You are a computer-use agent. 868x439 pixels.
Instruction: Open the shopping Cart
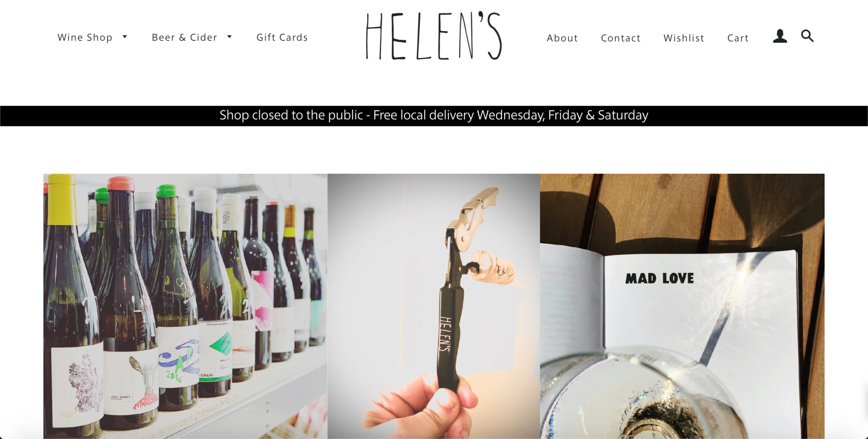click(738, 38)
